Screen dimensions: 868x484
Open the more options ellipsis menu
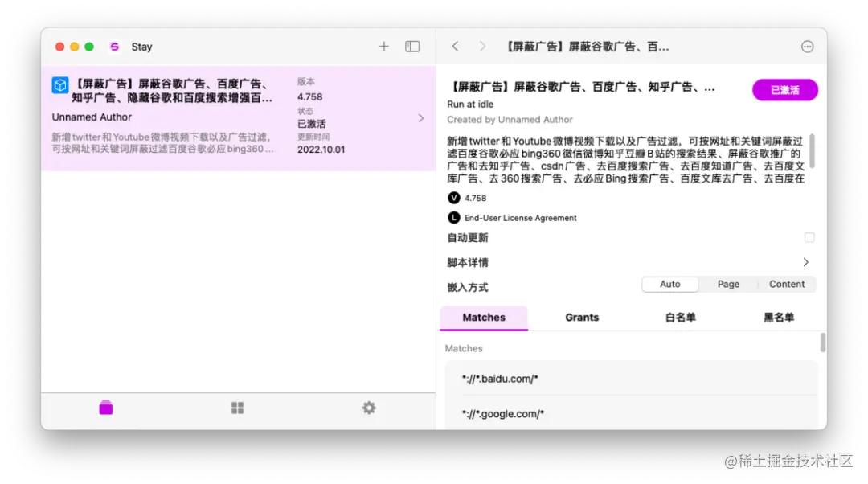click(807, 47)
